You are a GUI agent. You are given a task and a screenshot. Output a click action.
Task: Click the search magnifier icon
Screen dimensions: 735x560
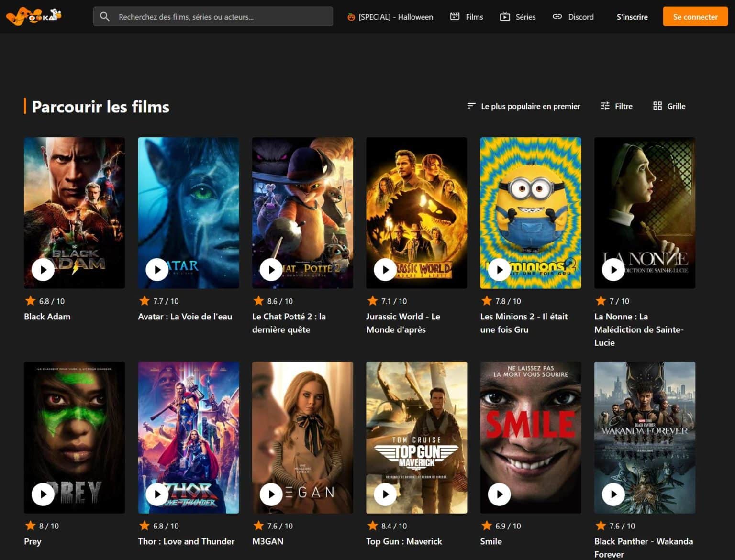click(104, 17)
